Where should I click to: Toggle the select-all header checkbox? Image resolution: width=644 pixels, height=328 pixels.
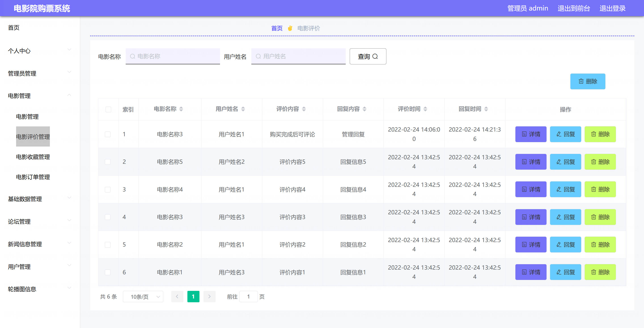pyautogui.click(x=108, y=109)
